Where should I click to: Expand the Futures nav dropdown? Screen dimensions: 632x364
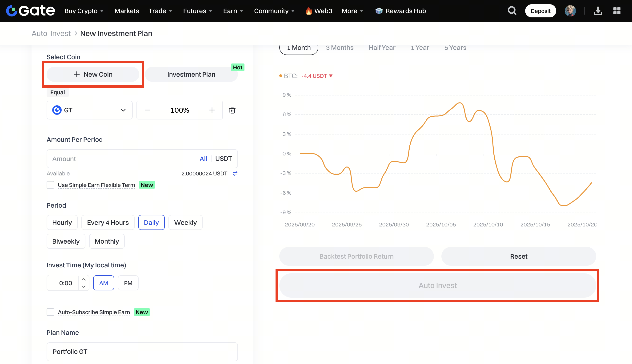click(198, 11)
